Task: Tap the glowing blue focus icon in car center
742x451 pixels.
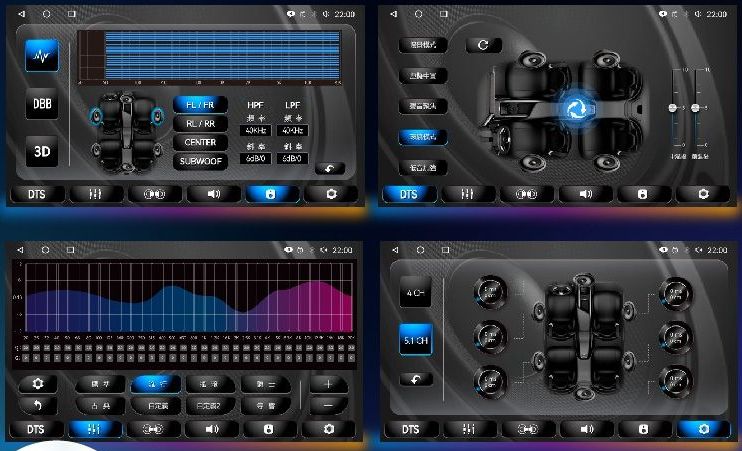Action: pyautogui.click(x=575, y=108)
